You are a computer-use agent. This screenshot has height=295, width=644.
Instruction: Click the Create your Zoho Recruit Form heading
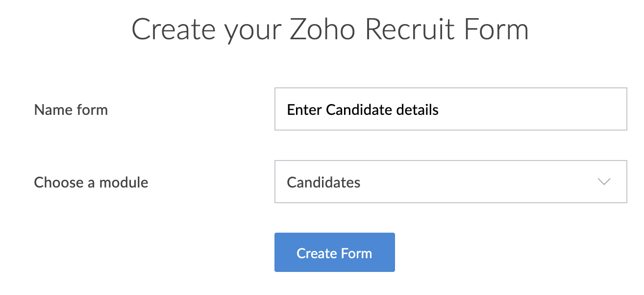pos(330,29)
